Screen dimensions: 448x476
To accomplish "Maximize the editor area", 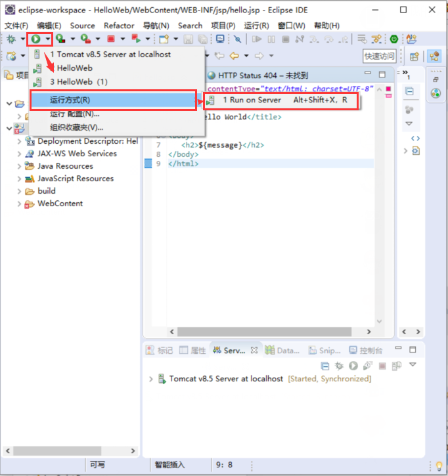I will pos(382,74).
